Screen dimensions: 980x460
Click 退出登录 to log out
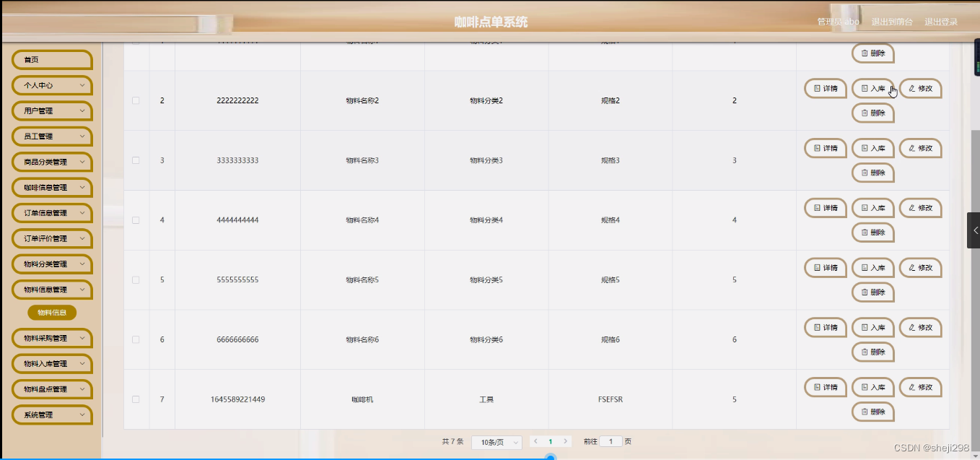click(x=940, y=21)
